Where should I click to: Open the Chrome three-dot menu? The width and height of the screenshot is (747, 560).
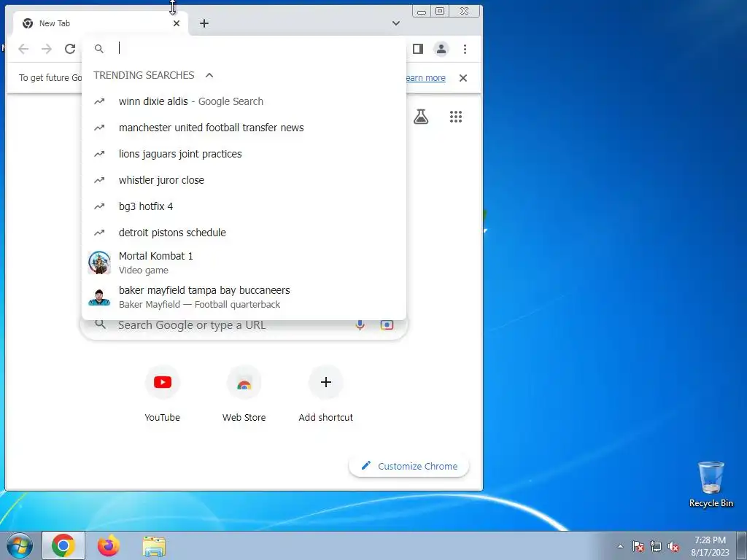[465, 49]
